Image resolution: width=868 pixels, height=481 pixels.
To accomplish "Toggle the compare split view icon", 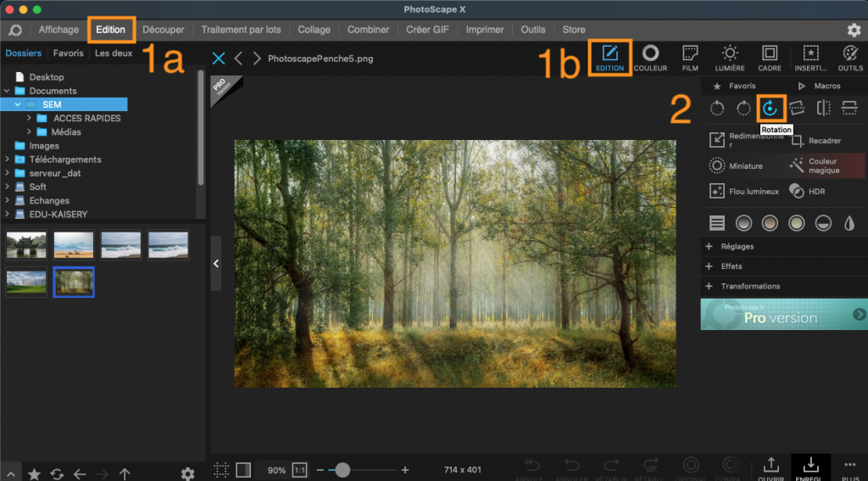I will [x=243, y=470].
